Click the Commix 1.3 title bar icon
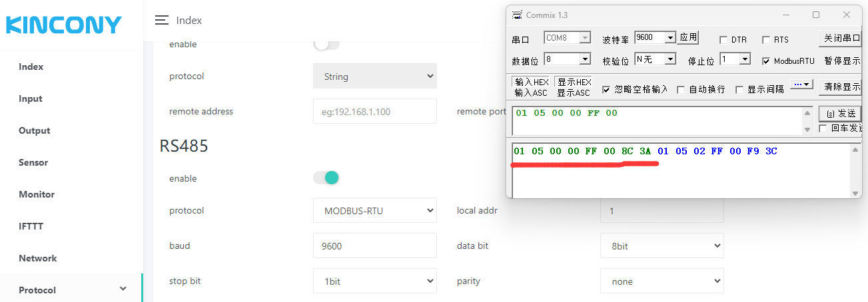Screen dimensions: 868x302 [x=517, y=15]
